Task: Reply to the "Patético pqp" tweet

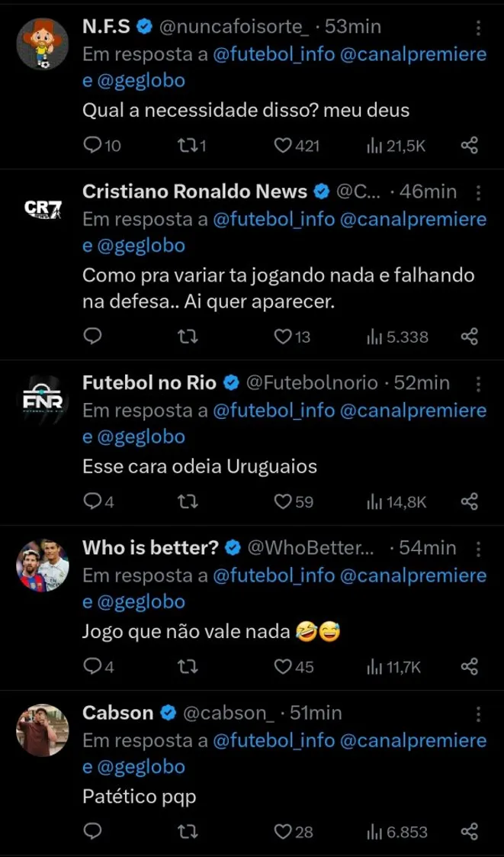Action: [91, 833]
